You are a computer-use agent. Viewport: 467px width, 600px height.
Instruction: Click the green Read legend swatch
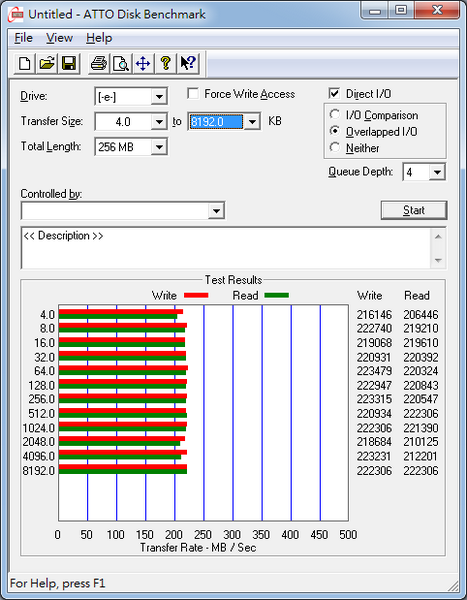(276, 295)
